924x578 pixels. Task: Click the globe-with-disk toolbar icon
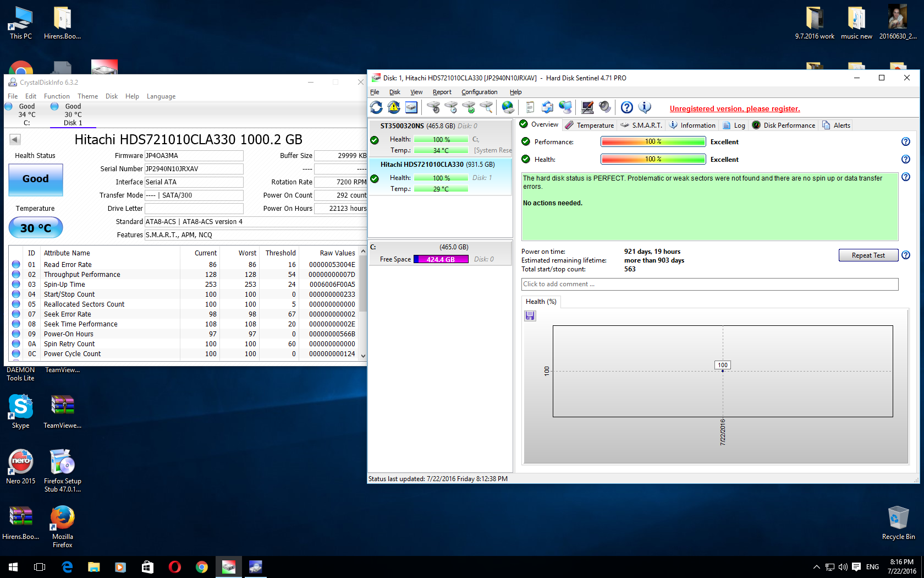pos(508,107)
